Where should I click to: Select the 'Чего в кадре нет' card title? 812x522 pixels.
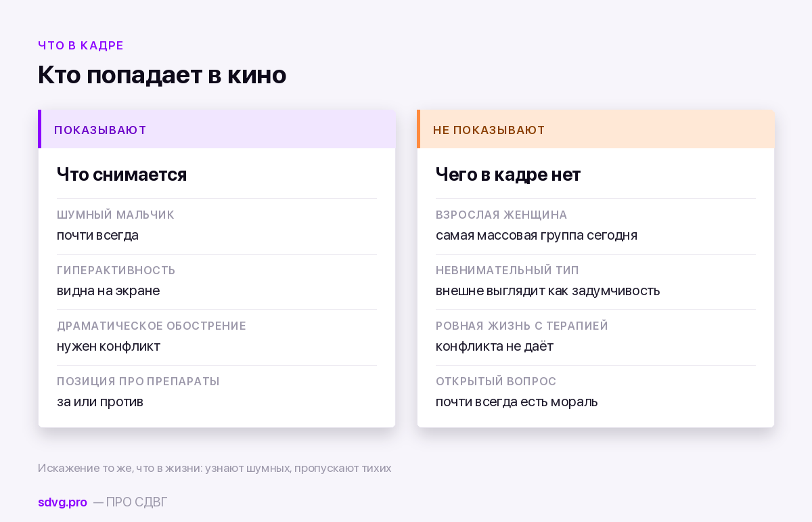pos(508,175)
